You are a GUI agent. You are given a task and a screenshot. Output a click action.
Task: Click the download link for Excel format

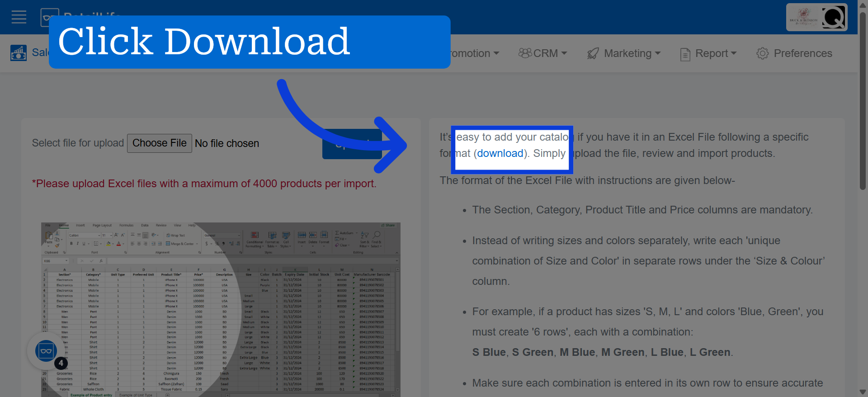[500, 153]
